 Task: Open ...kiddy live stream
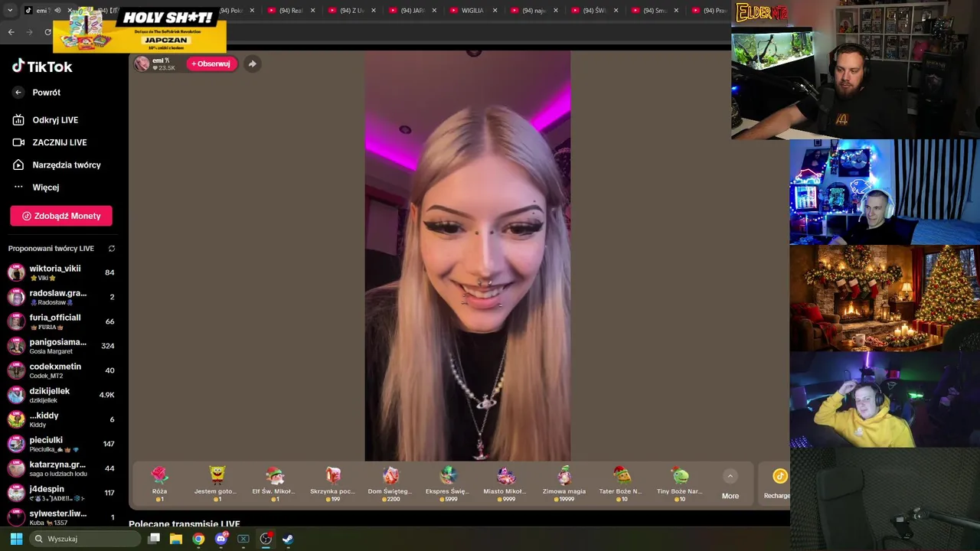tap(61, 419)
